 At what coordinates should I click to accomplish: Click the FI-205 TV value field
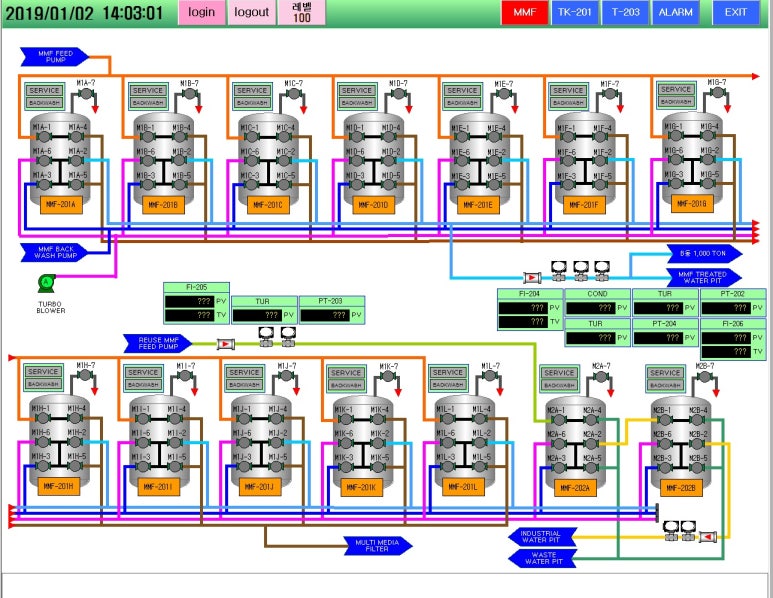[189, 315]
